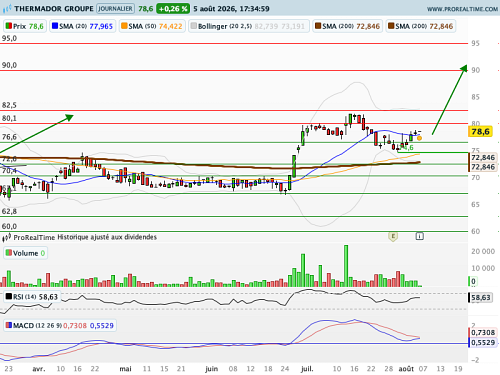
Task: Open the last SMA (200) legend in the row
Action: (x=421, y=26)
